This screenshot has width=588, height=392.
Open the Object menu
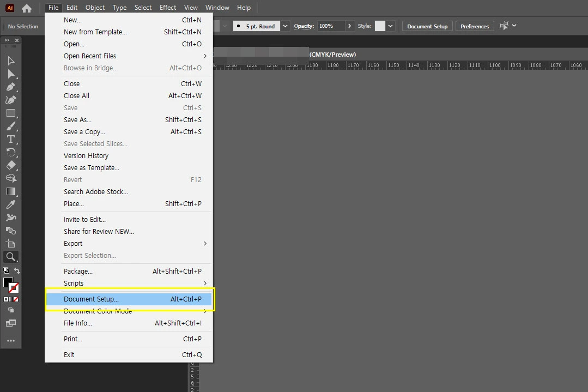(x=95, y=8)
